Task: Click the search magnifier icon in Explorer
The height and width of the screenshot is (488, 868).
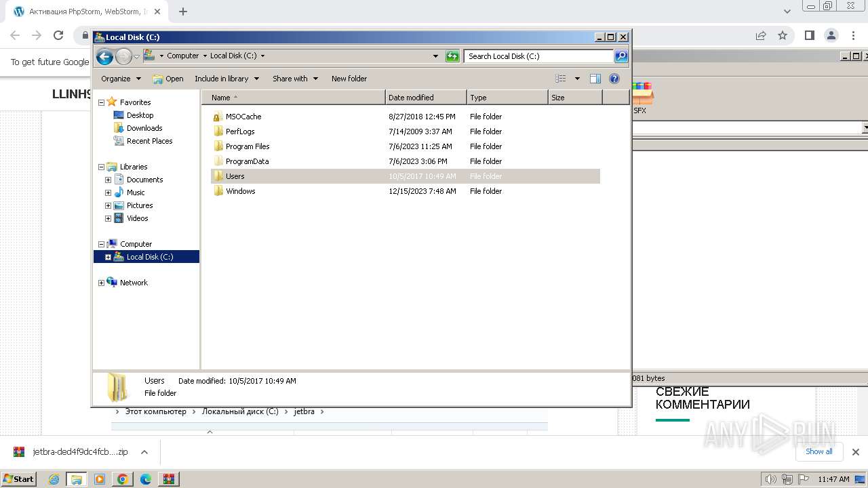Action: pyautogui.click(x=620, y=56)
